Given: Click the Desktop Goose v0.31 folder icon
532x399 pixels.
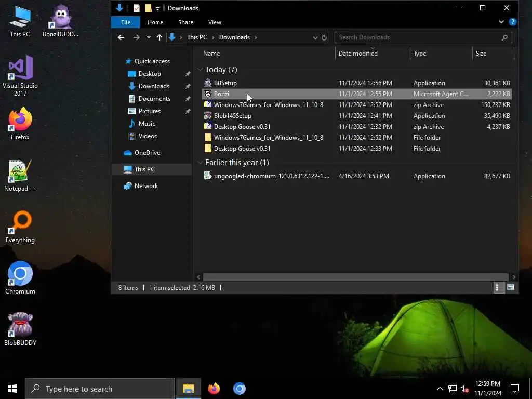Looking at the screenshot, I should 208,148.
